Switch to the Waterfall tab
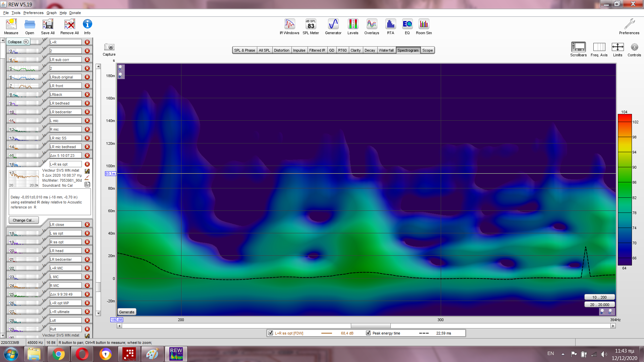The image size is (644, 362). point(386,50)
